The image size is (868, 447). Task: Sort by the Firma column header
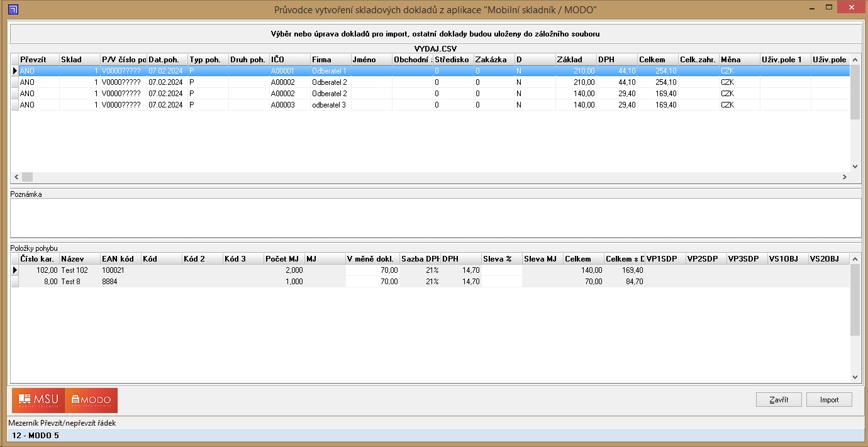point(330,60)
